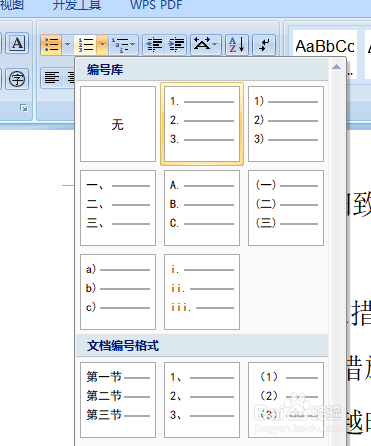Select the (1)(2)(3) document numbering format
Screen dimensions: 371x446
(x=286, y=400)
